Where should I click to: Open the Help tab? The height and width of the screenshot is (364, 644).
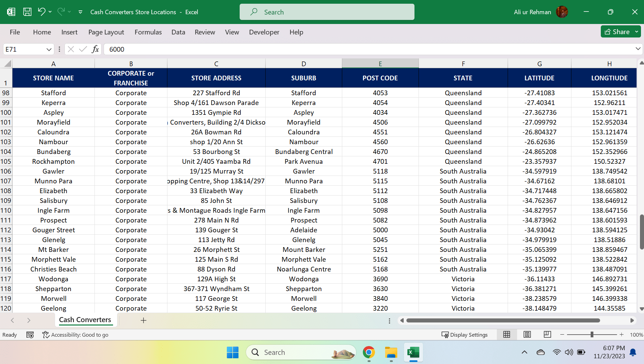tap(296, 32)
